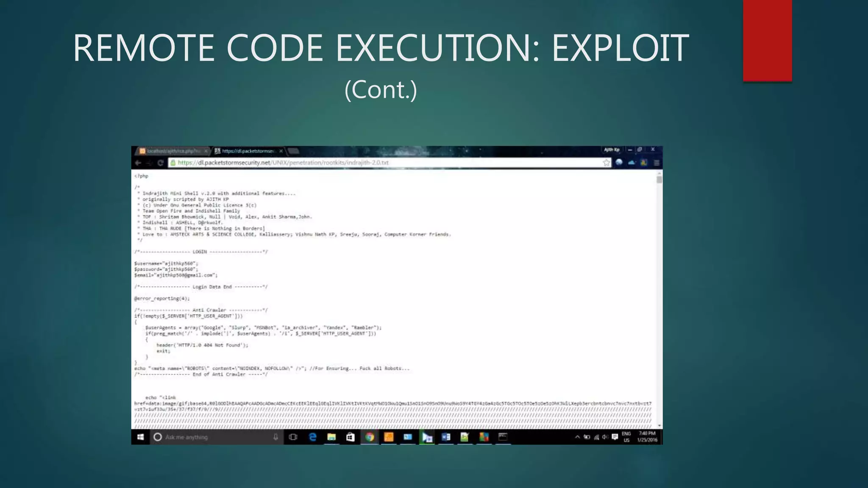This screenshot has width=868, height=488.
Task: Open the Windows Store taskbar icon
Action: tap(350, 437)
